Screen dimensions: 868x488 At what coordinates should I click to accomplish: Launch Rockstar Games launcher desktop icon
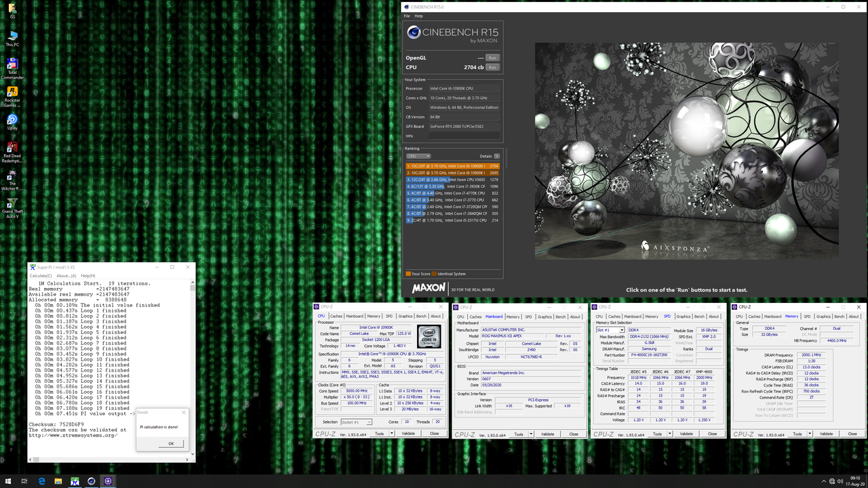12,96
